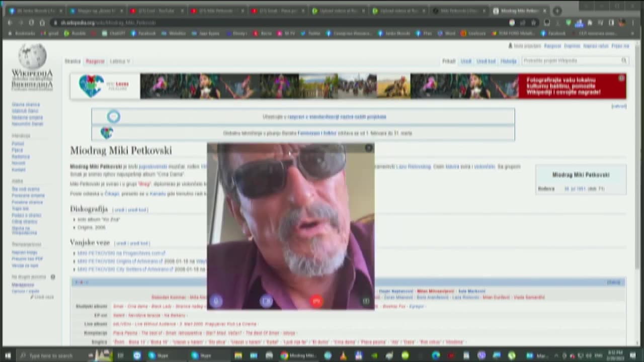The width and height of the screenshot is (644, 362).
Task: Click Verzija za ispis link
Action: point(25,265)
